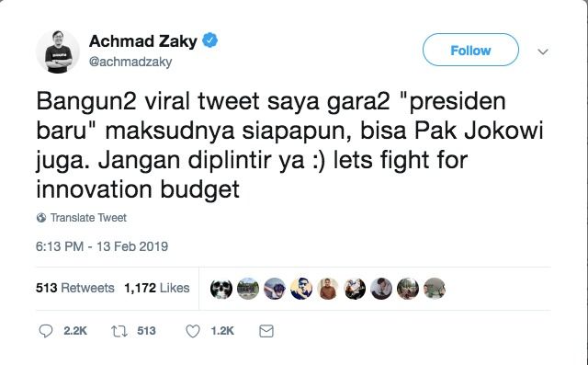Click the envelope direct message icon
The height and width of the screenshot is (365, 588).
[266, 331]
